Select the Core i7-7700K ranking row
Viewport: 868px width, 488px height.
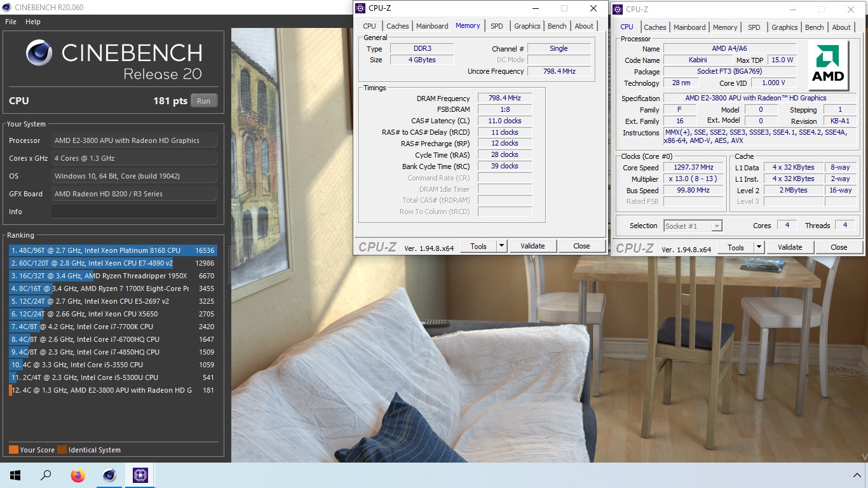tap(112, 327)
